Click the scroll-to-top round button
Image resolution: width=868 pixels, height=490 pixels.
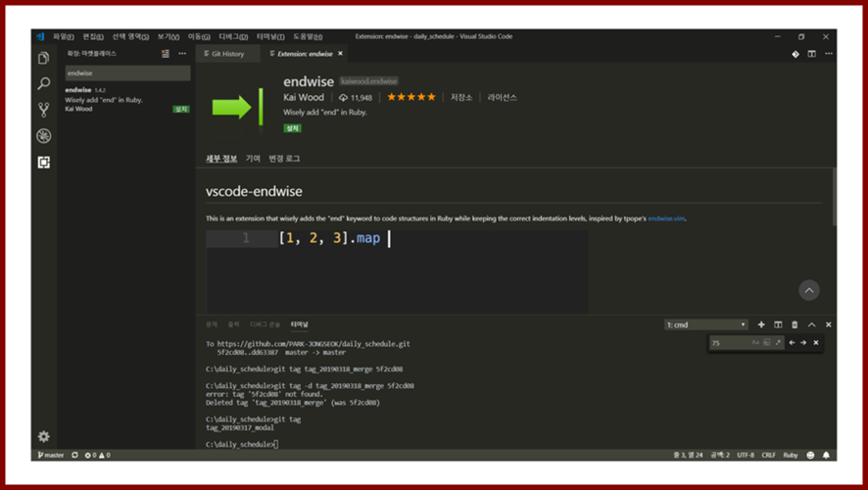(809, 290)
